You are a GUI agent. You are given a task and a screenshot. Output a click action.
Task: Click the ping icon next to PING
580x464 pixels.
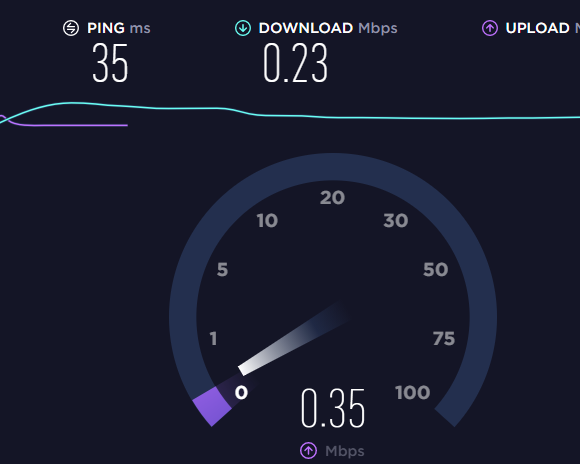tap(71, 28)
